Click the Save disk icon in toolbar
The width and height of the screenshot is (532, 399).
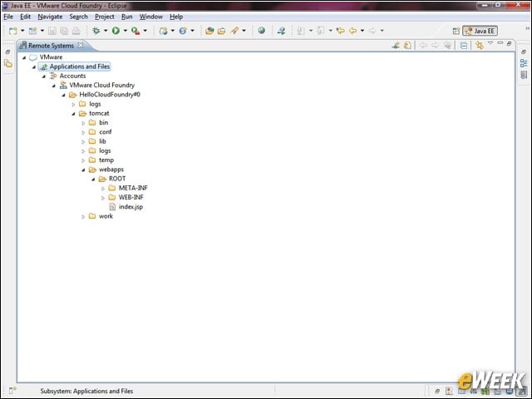pyautogui.click(x=52, y=31)
